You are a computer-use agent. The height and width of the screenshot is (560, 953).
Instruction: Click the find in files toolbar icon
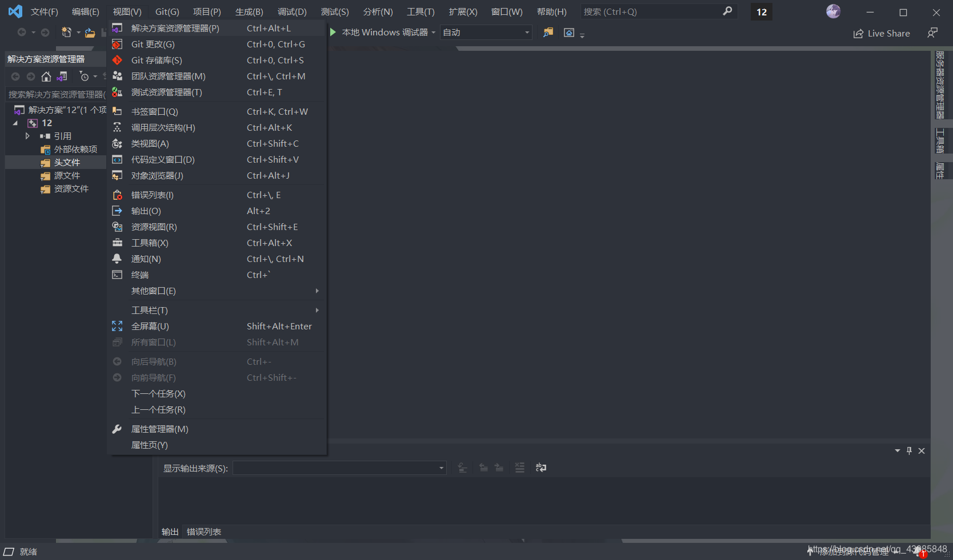click(x=548, y=33)
